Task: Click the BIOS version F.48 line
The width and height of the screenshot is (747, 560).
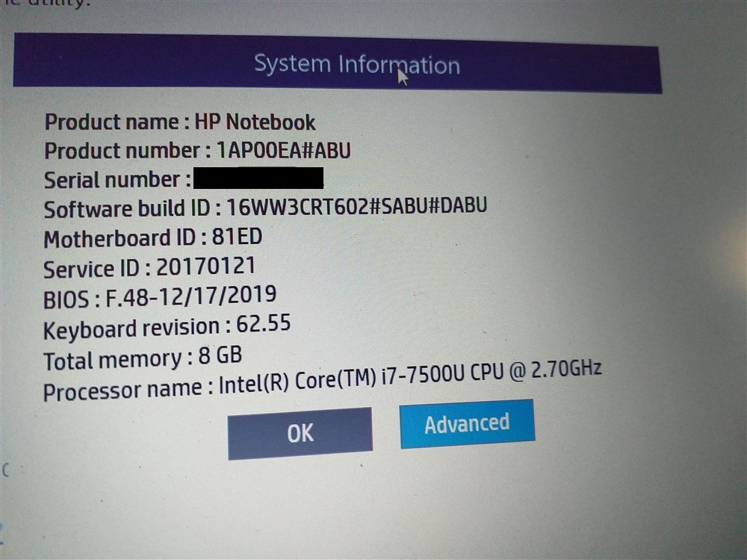Action: click(161, 295)
